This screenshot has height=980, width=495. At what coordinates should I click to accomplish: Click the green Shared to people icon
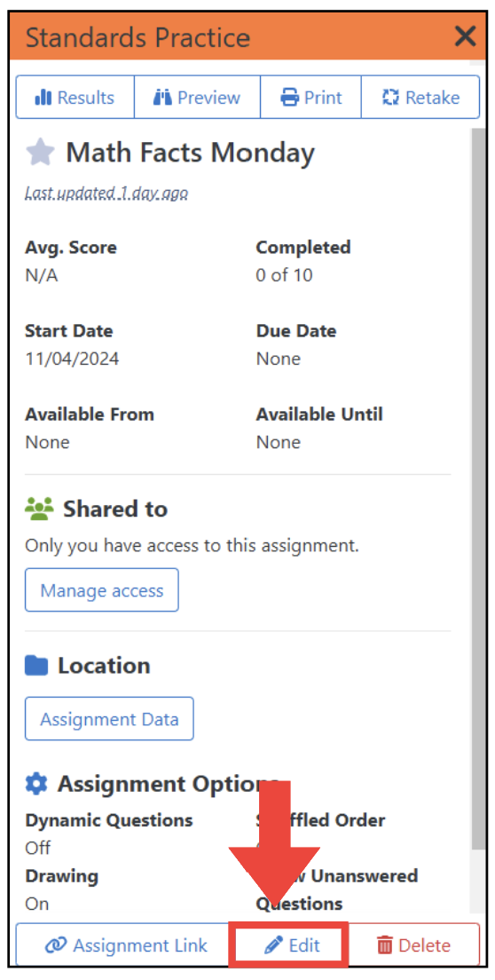coord(40,510)
